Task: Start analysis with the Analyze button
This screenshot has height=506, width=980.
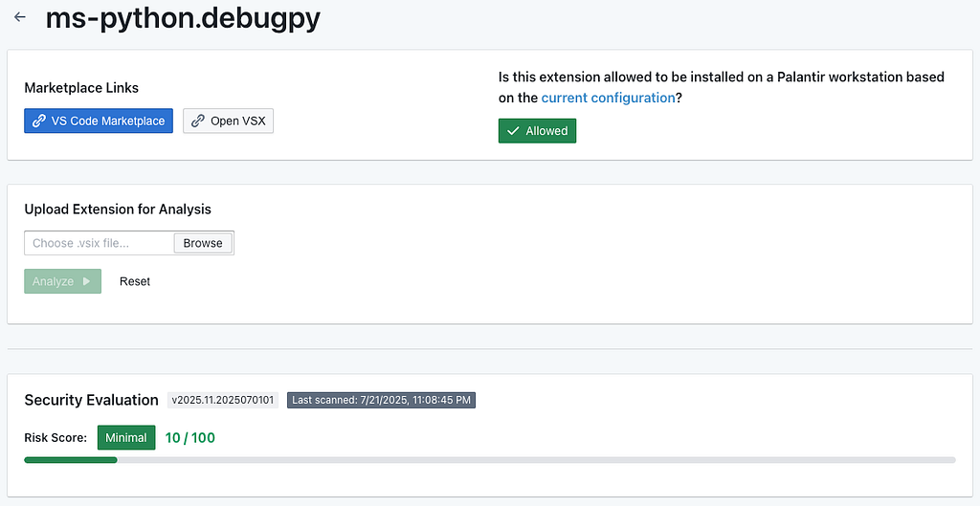Action: (x=62, y=281)
